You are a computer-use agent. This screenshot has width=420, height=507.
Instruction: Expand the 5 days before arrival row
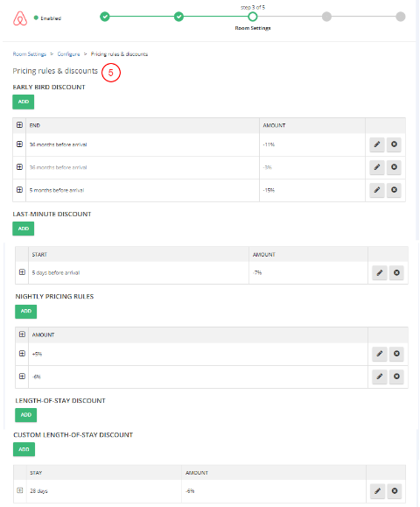(22, 272)
